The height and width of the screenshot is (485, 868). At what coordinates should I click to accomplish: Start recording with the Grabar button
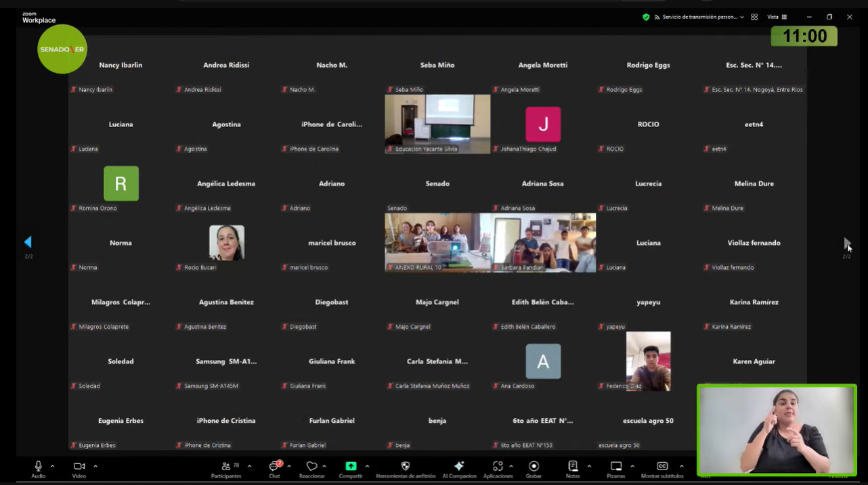[534, 466]
